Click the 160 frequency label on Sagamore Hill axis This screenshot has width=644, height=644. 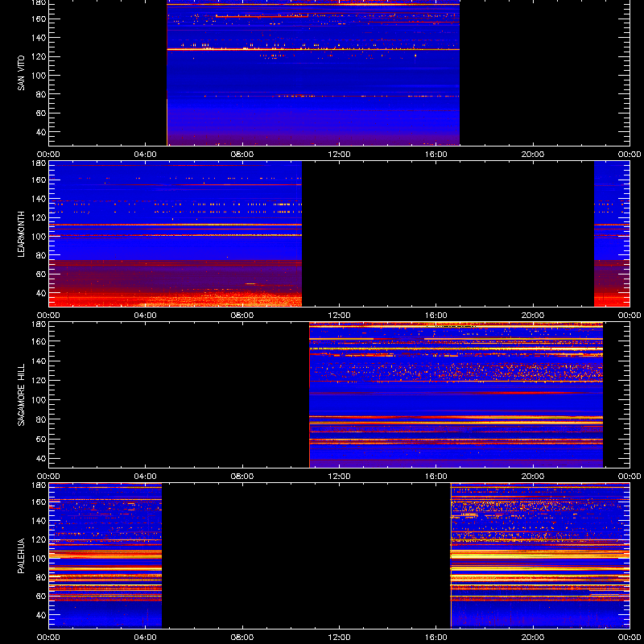pos(39,341)
